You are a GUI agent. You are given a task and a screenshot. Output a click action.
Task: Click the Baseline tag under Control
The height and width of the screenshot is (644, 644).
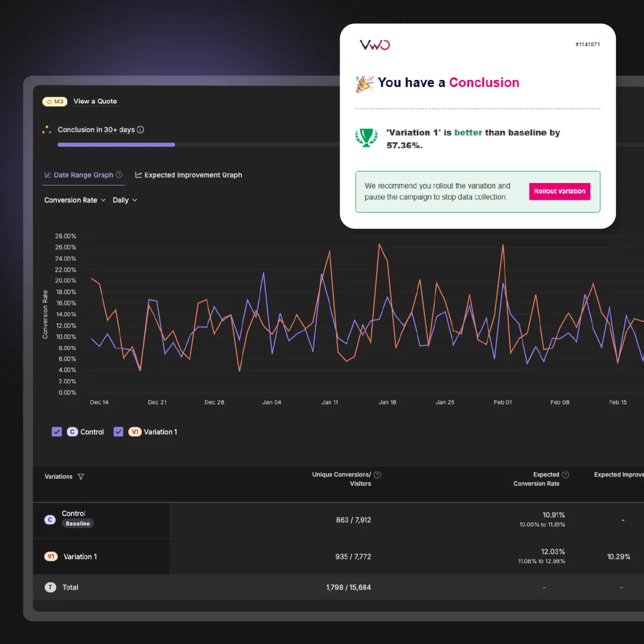pyautogui.click(x=78, y=524)
